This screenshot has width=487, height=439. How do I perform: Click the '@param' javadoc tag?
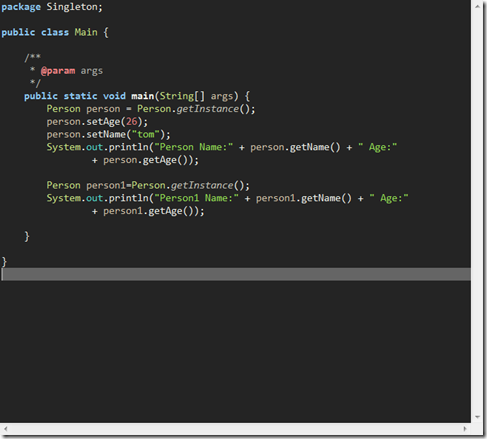click(x=58, y=71)
